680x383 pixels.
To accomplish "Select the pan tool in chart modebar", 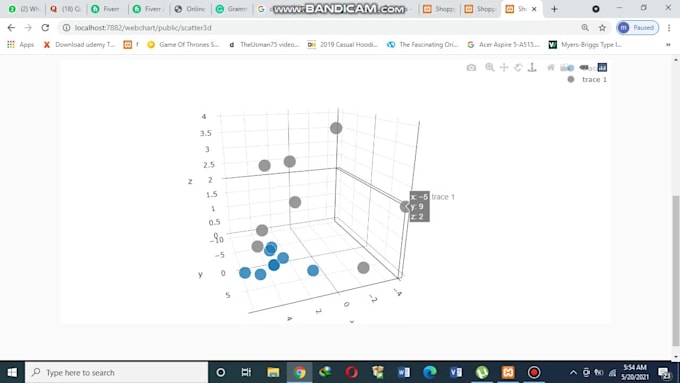I will coord(504,67).
